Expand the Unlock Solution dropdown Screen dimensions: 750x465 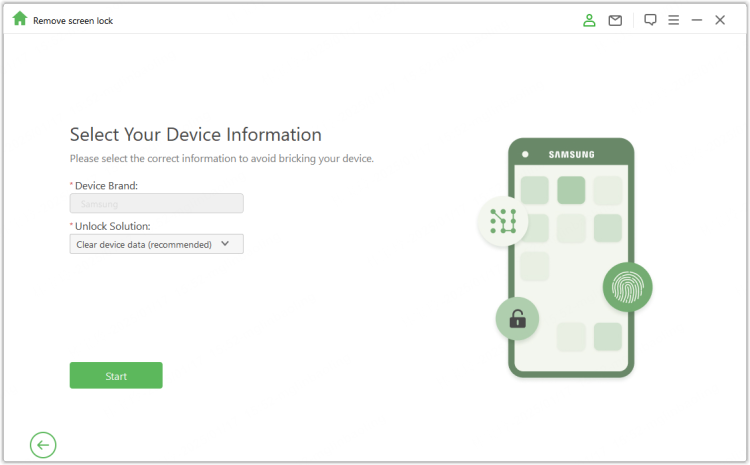156,244
